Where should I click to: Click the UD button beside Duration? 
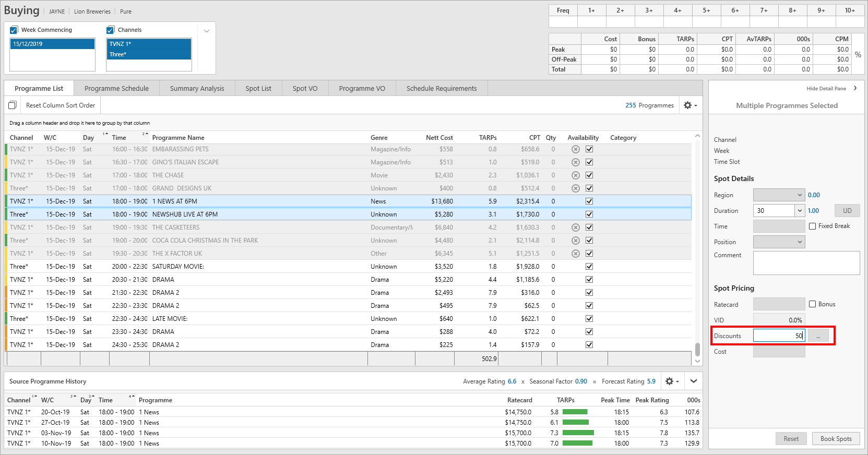coord(847,211)
